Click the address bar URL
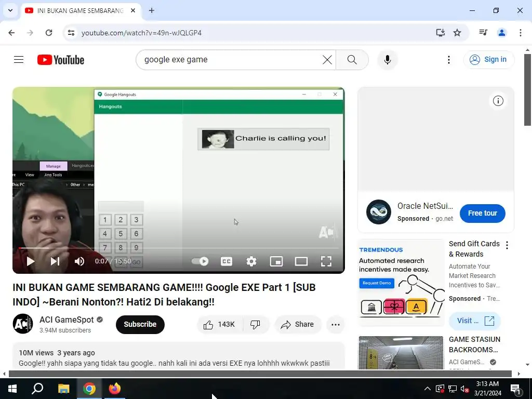The image size is (532, 399). click(141, 33)
